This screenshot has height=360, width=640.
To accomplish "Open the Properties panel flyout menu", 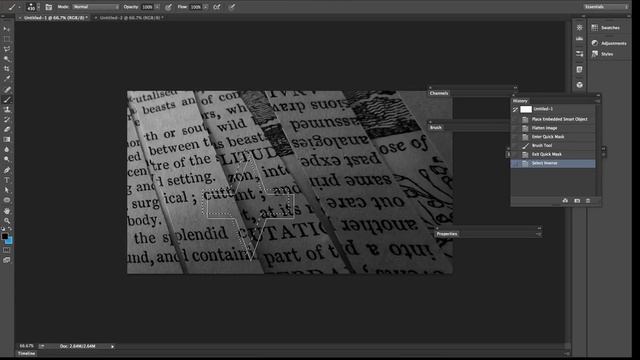I will coord(539,234).
